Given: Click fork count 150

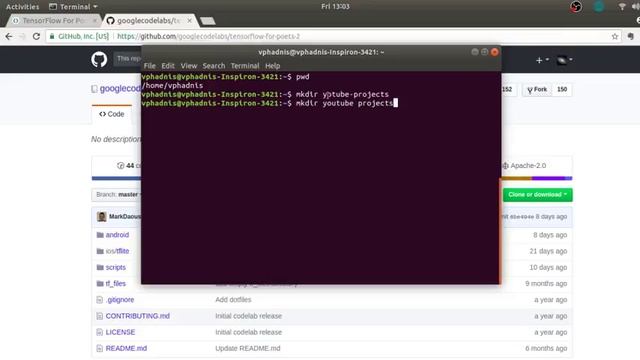Looking at the screenshot, I should pos(562,89).
